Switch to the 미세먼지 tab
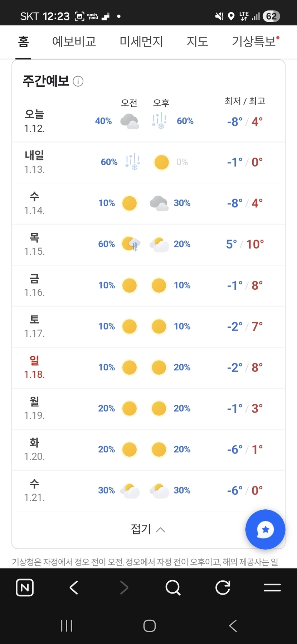Screen dimensions: 297x644 (x=141, y=42)
